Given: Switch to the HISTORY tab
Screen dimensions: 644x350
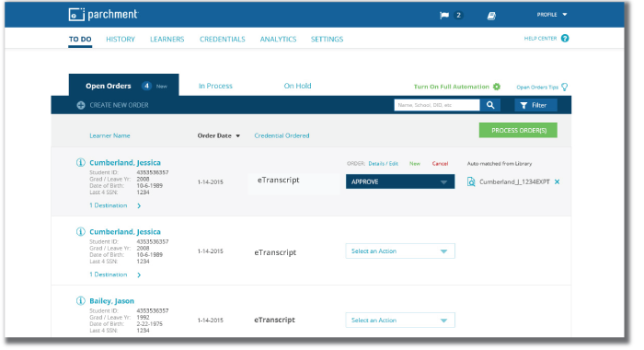Looking at the screenshot, I should pos(121,39).
